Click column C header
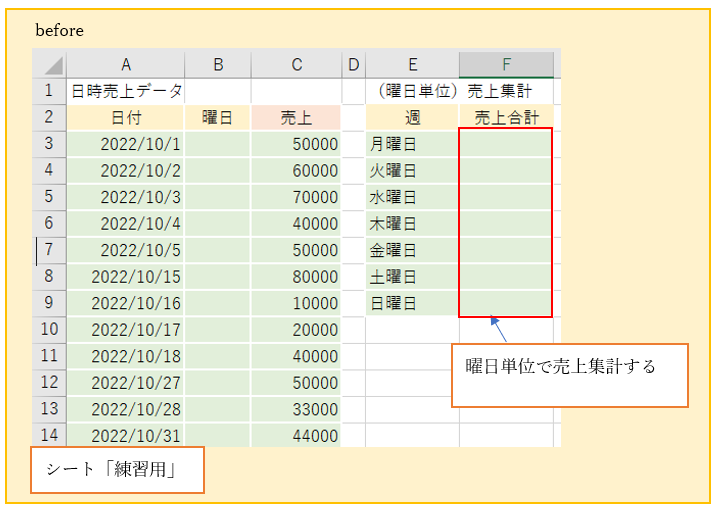This screenshot has height=512, width=718. click(296, 65)
